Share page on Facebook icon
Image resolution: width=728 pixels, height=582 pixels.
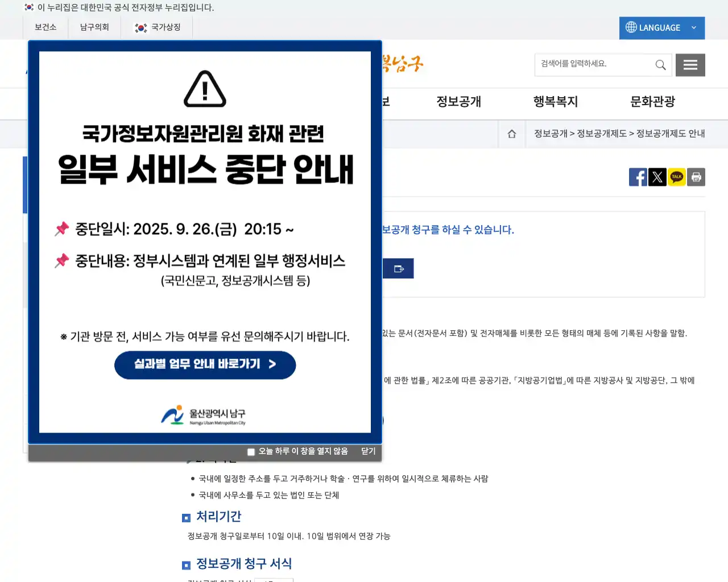pyautogui.click(x=638, y=177)
